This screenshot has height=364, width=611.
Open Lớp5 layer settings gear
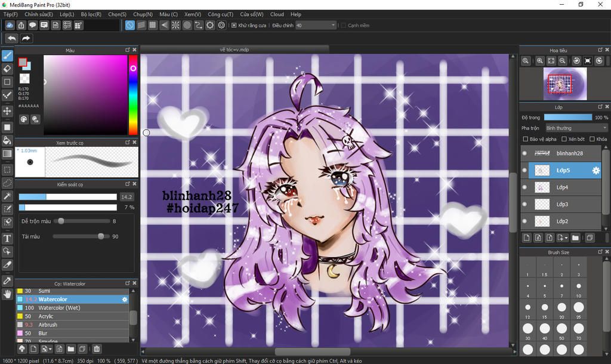596,170
